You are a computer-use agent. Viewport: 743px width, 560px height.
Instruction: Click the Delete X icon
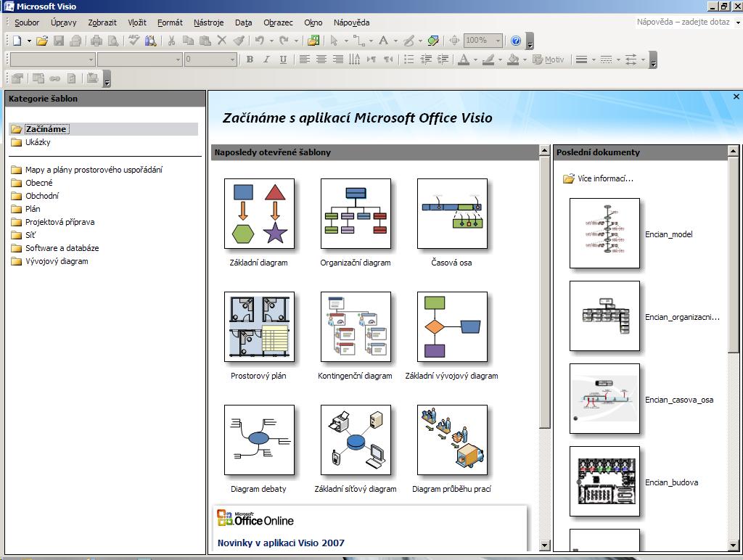[222, 41]
